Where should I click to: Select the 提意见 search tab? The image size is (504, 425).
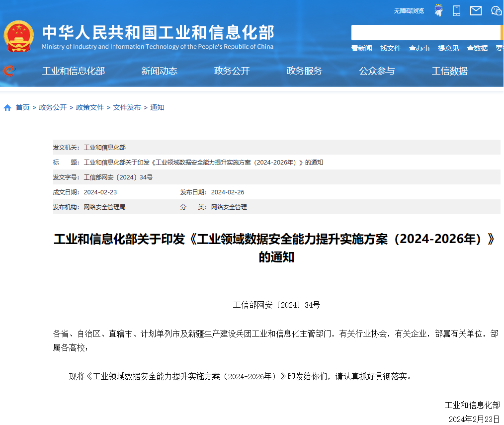448,48
